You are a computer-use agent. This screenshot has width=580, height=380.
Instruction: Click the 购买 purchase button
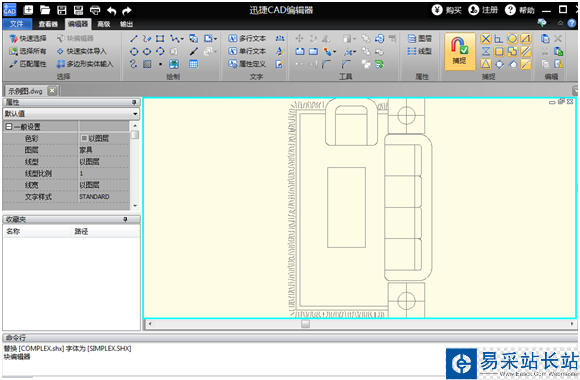pyautogui.click(x=447, y=10)
